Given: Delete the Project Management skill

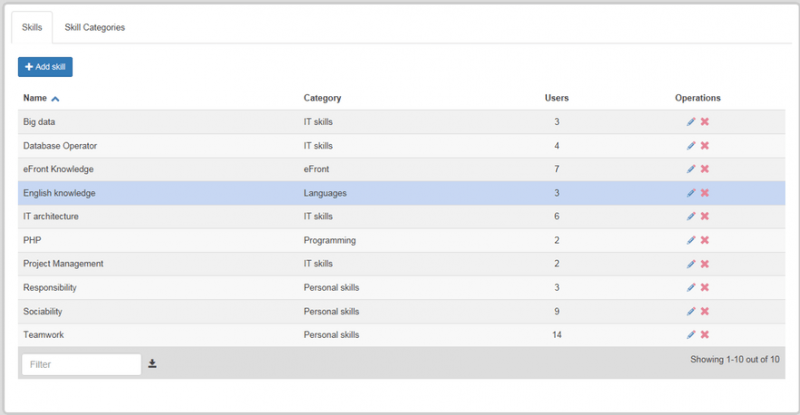Looking at the screenshot, I should 705,264.
